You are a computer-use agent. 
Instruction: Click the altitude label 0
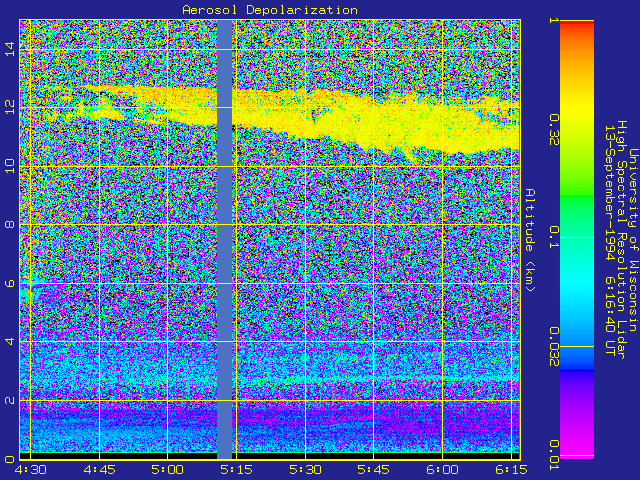click(9, 459)
